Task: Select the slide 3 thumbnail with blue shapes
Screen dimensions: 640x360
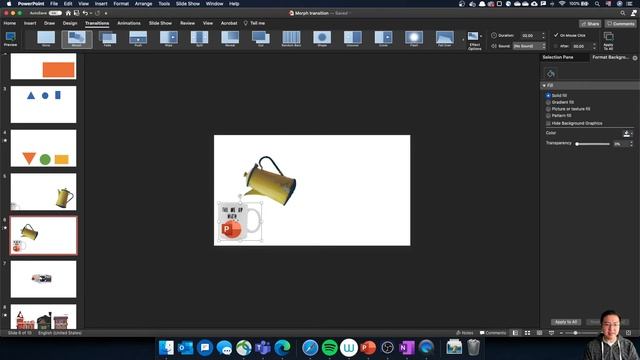Action: 43,104
